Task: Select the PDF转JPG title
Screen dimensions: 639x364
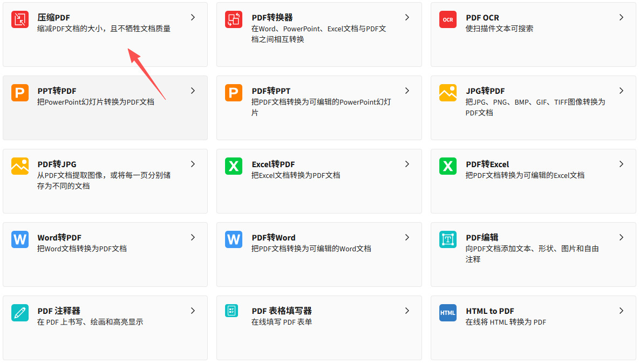Action: coord(57,164)
